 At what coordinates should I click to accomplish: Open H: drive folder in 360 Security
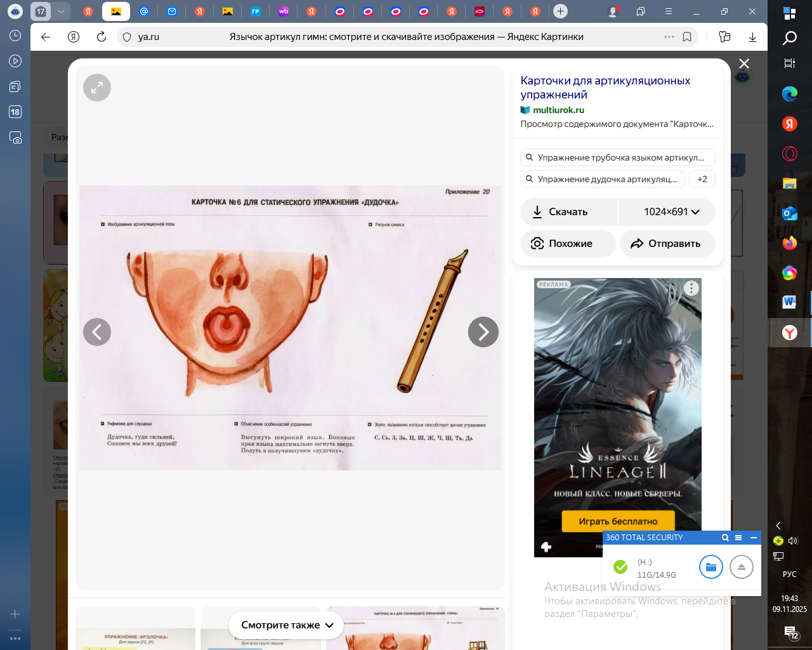(710, 567)
